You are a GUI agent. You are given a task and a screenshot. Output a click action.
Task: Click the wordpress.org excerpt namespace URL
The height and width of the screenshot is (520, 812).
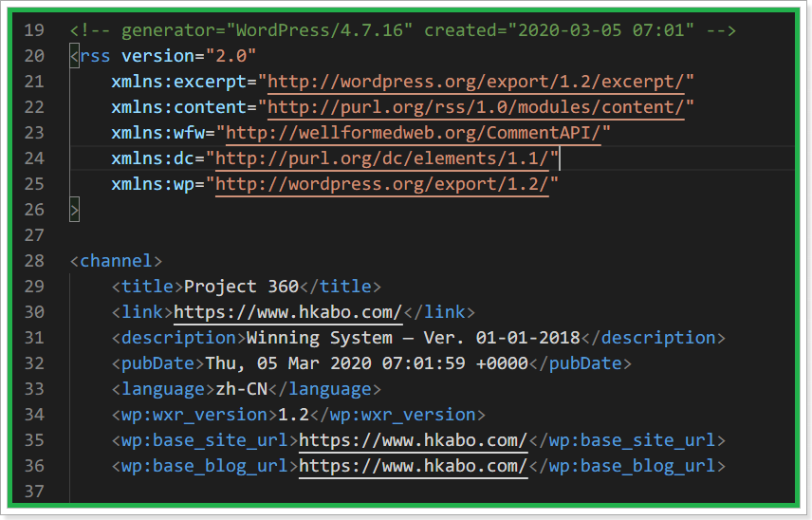[475, 82]
